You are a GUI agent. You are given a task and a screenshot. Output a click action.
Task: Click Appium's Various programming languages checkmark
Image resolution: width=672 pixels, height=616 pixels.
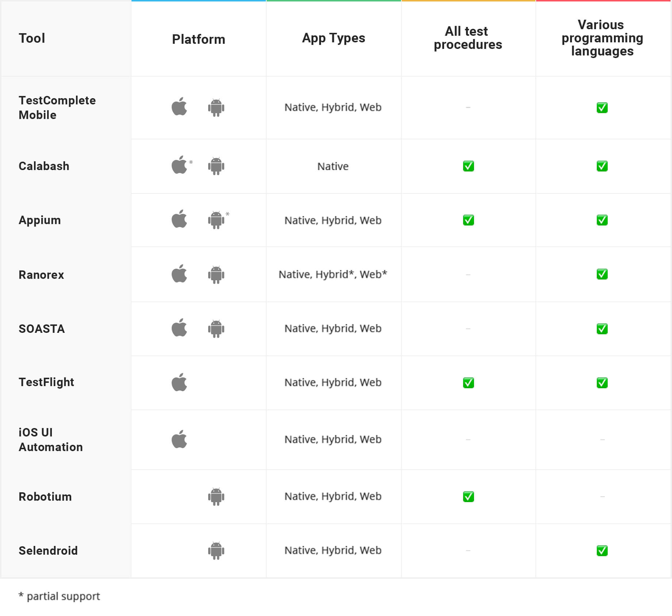(x=602, y=220)
